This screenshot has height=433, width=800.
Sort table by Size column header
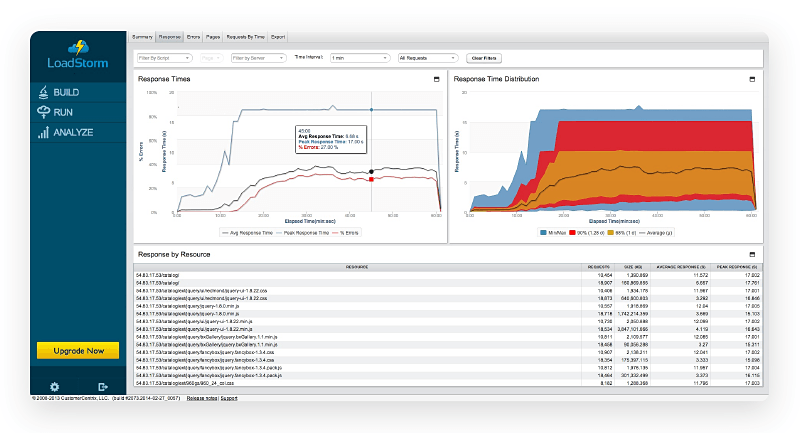[633, 267]
